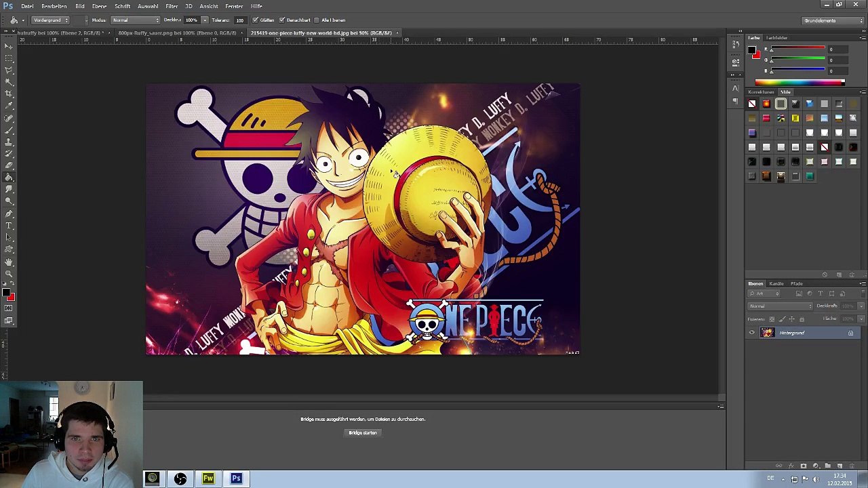Open Fireworks from the taskbar

pyautogui.click(x=208, y=479)
